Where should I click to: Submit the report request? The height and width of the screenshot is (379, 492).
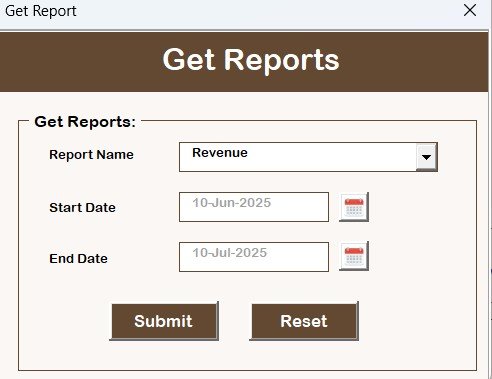(164, 321)
